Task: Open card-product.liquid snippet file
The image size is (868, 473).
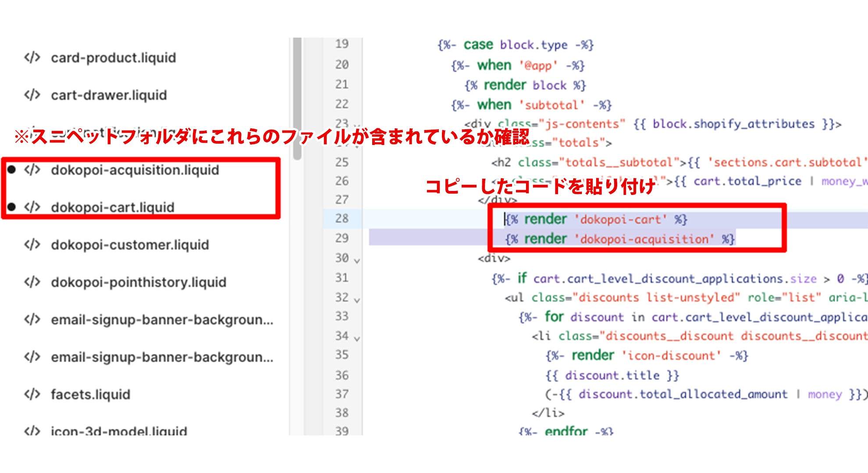Action: tap(113, 58)
